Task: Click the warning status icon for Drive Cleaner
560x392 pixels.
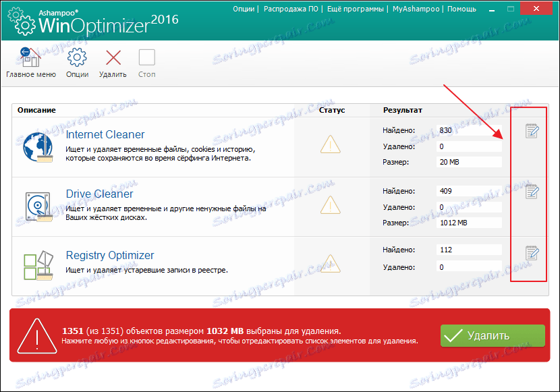Action: click(x=331, y=205)
